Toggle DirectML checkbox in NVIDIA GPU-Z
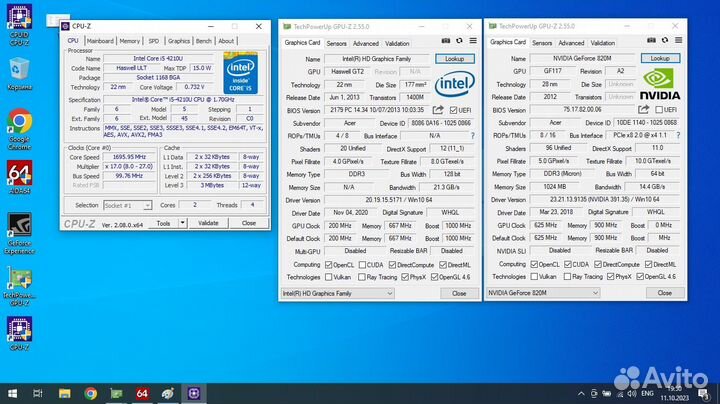The width and height of the screenshot is (720, 404). click(648, 264)
